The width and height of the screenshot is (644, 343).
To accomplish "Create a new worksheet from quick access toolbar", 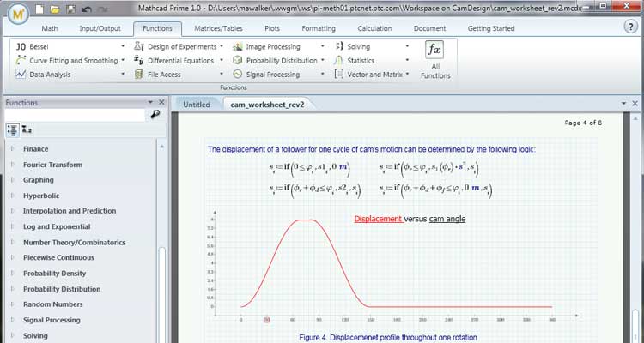I will tap(39, 9).
